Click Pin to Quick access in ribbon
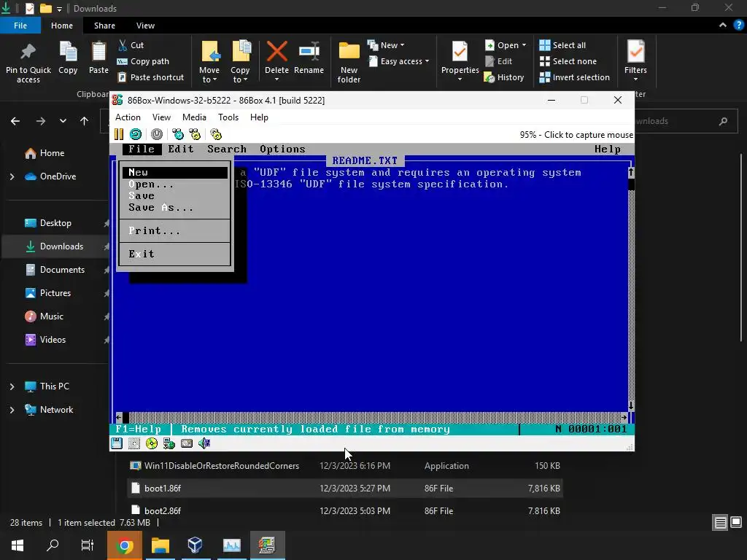 pos(28,63)
